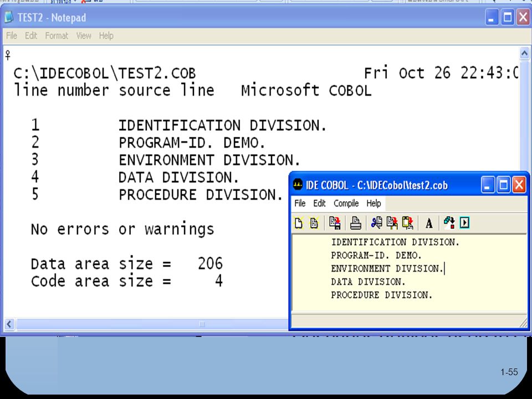532x399 pixels.
Task: Click 'PROGRAM-ID. DEMO.' line 2 in Notepad
Action: [x=191, y=143]
